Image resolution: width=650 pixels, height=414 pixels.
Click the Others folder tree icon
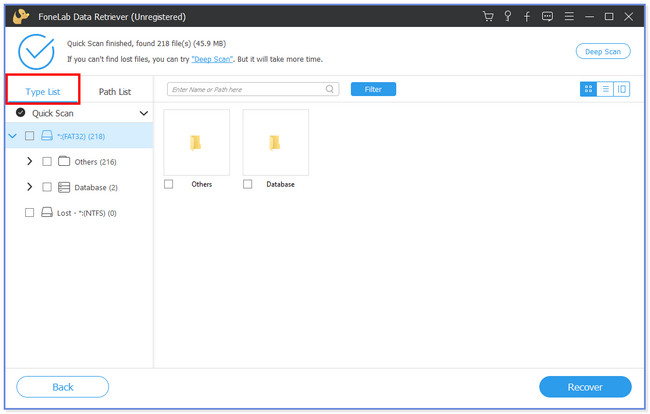tap(64, 161)
